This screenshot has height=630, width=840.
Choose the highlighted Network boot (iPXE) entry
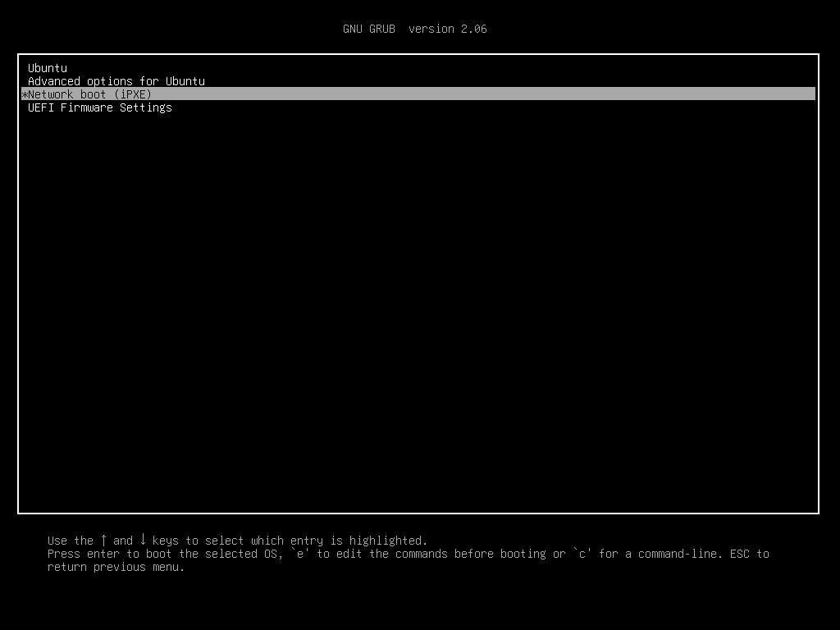(418, 94)
